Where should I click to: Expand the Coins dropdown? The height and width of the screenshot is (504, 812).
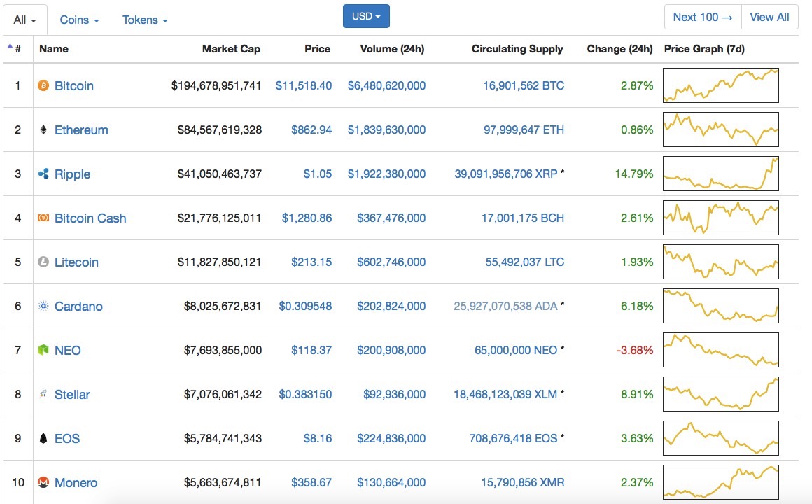click(x=79, y=20)
